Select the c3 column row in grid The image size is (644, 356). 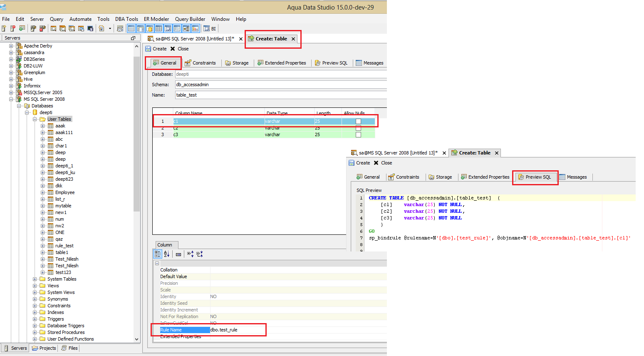pyautogui.click(x=264, y=135)
